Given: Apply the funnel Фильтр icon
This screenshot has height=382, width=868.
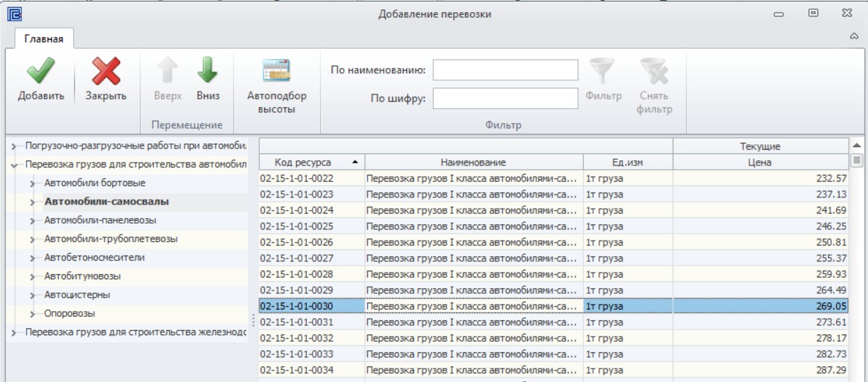Looking at the screenshot, I should pyautogui.click(x=603, y=71).
